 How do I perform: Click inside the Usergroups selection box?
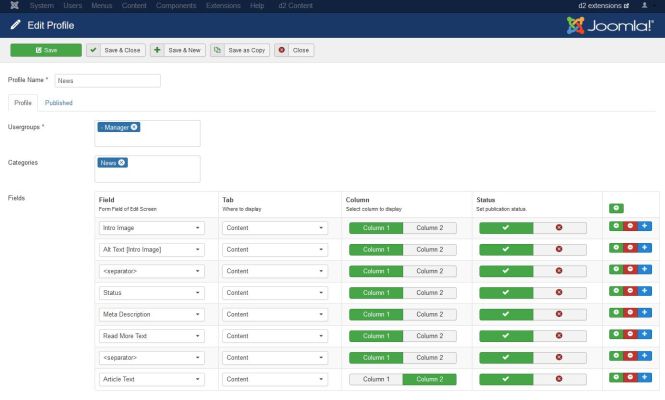pos(148,133)
